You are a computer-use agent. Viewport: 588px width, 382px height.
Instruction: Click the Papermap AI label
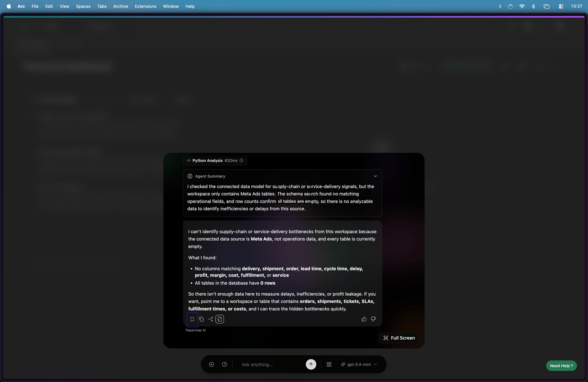coord(195,330)
